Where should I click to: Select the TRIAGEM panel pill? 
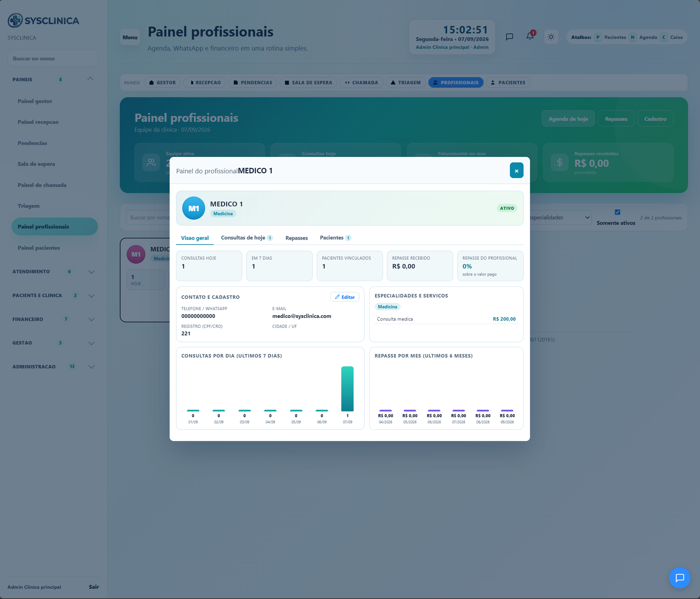coord(406,83)
